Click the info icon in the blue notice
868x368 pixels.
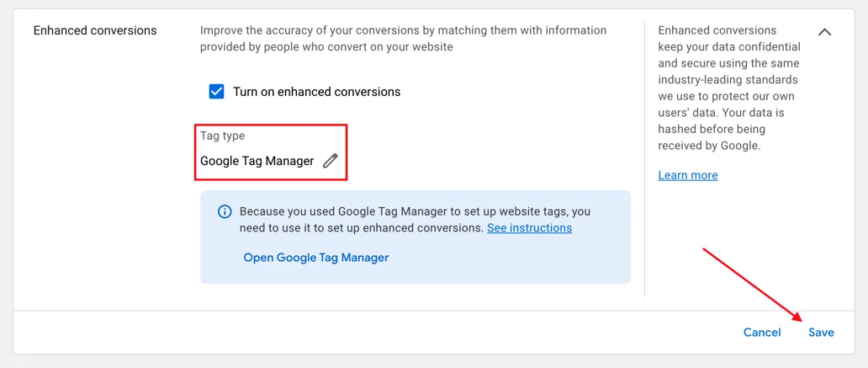coord(225,211)
